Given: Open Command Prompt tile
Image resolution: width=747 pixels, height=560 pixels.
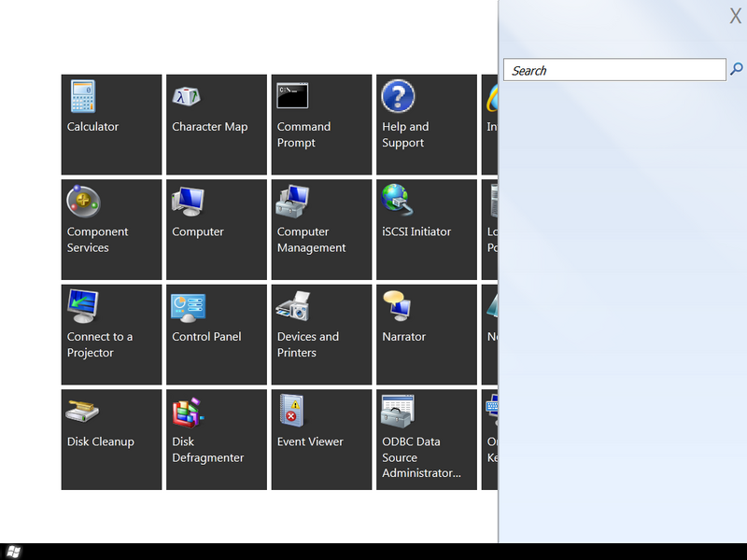Looking at the screenshot, I should (321, 125).
